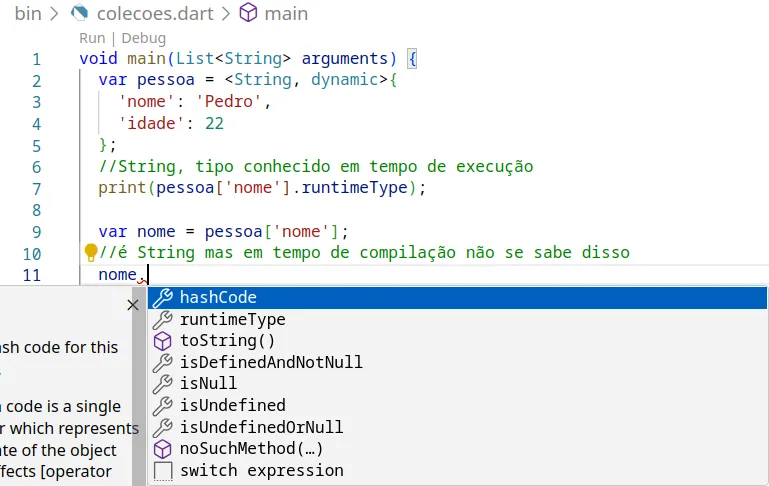Click the Dart file icon in breadcrumb
The height and width of the screenshot is (486, 769).
pyautogui.click(x=79, y=13)
